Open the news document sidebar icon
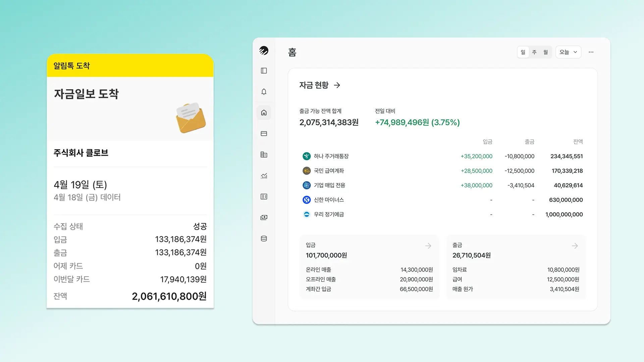644x362 pixels. [x=264, y=196]
